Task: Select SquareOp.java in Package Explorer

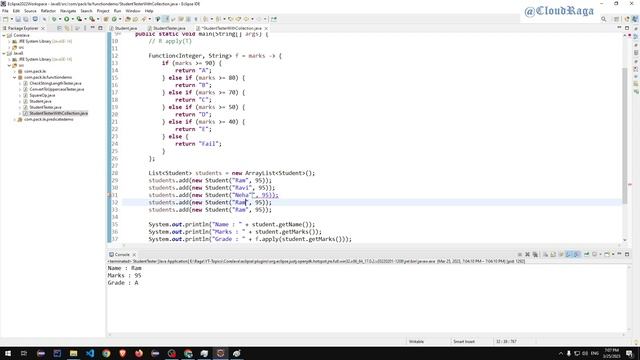Action: [x=42, y=95]
